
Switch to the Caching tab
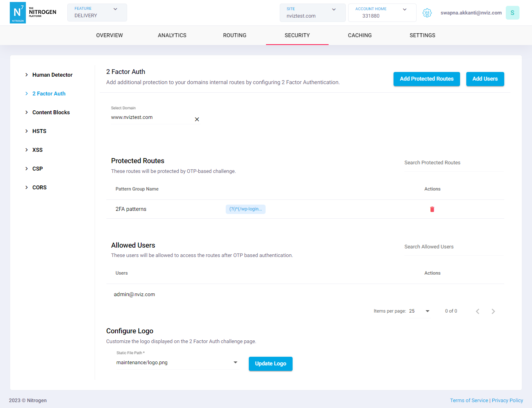click(359, 35)
